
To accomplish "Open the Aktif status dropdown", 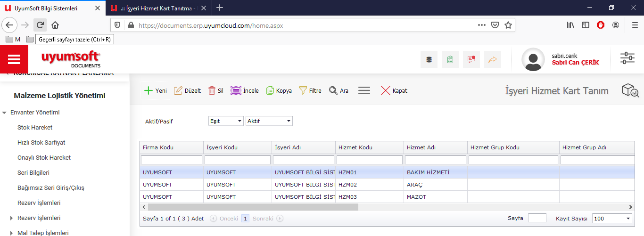I will (269, 121).
